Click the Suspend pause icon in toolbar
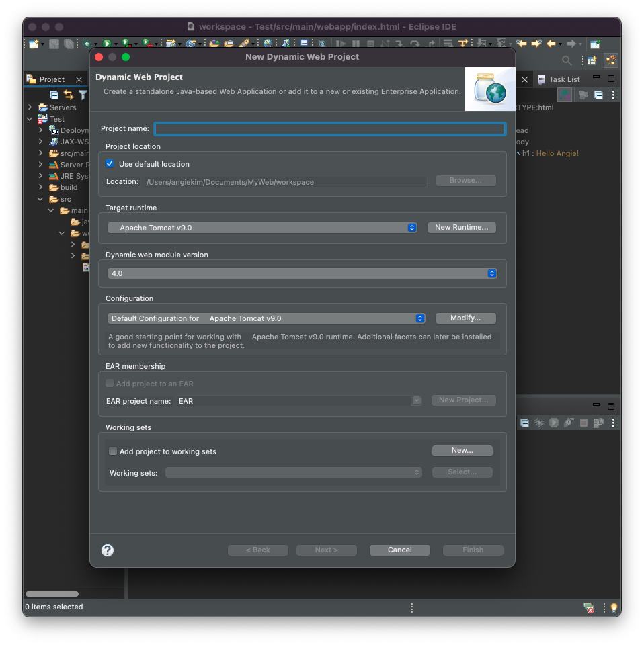Image resolution: width=644 pixels, height=645 pixels. (356, 44)
